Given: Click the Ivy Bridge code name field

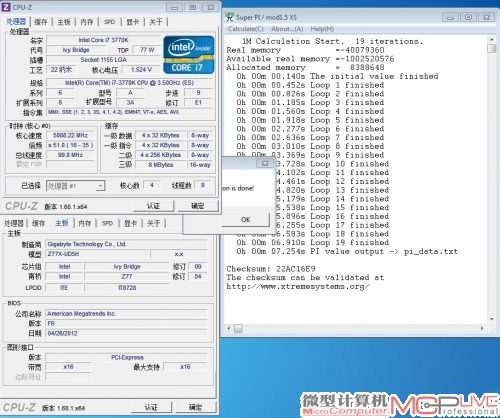Looking at the screenshot, I should click(x=76, y=50).
